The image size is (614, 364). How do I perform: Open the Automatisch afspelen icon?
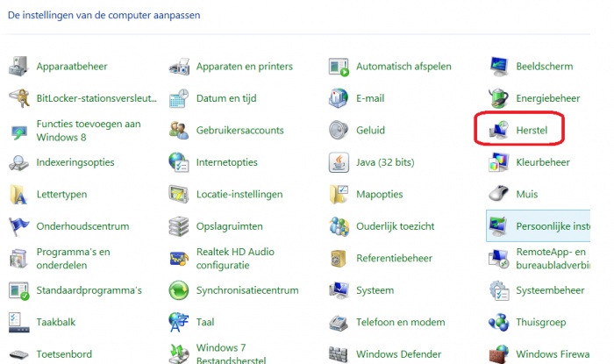point(339,67)
